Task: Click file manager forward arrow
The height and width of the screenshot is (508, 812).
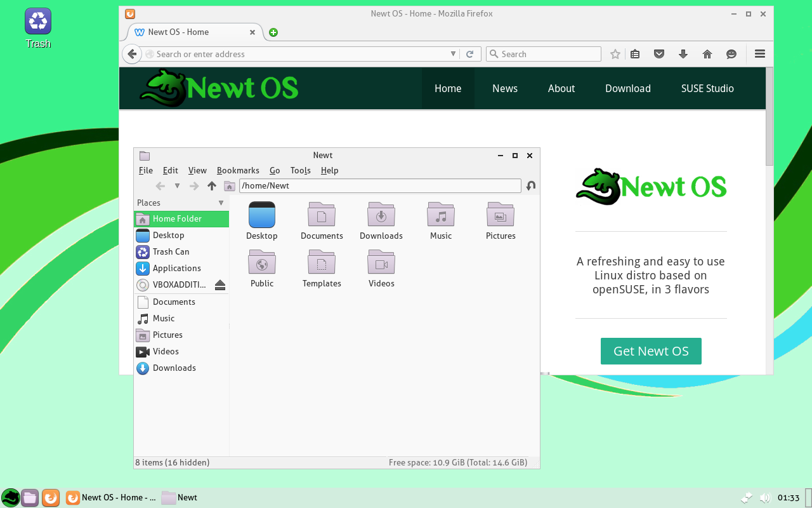Action: coord(194,186)
